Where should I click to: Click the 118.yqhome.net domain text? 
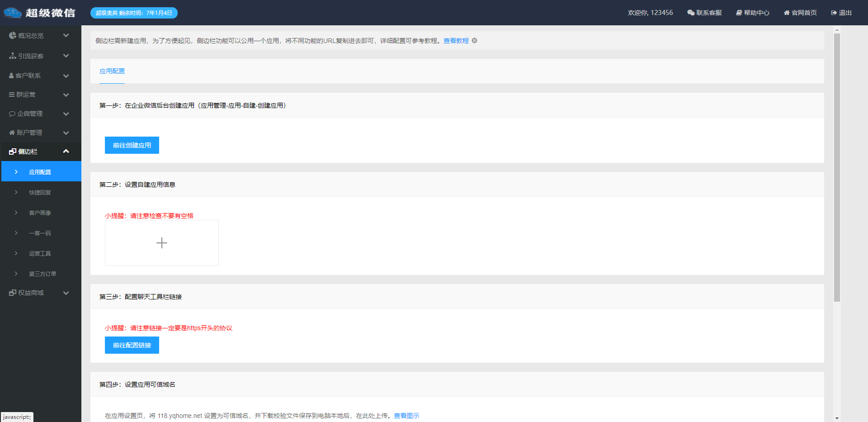[180, 416]
